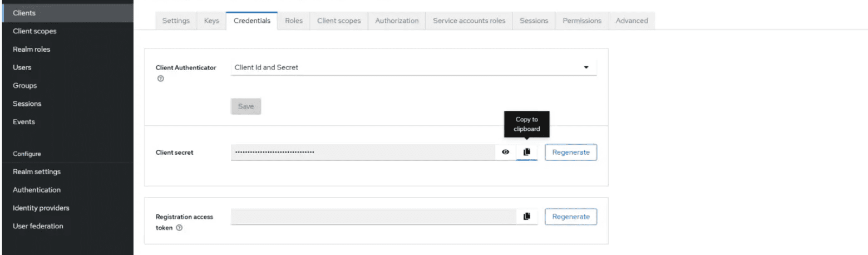The image size is (868, 255).
Task: Open Client scopes in the sidebar
Action: tap(68, 31)
